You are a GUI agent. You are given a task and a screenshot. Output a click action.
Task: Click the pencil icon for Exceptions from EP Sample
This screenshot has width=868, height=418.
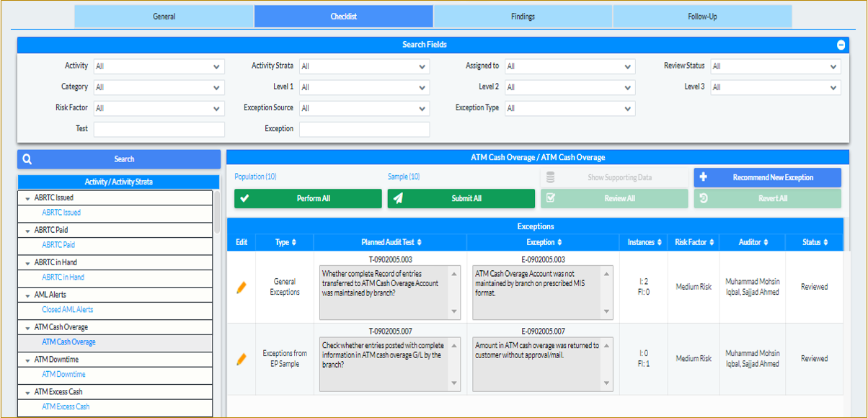(x=241, y=357)
